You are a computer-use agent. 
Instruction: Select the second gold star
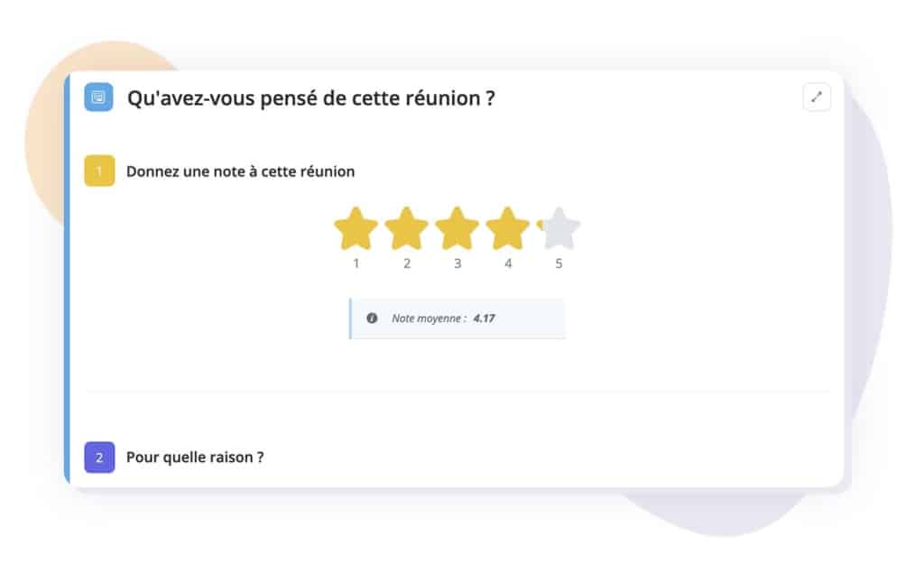pyautogui.click(x=407, y=228)
